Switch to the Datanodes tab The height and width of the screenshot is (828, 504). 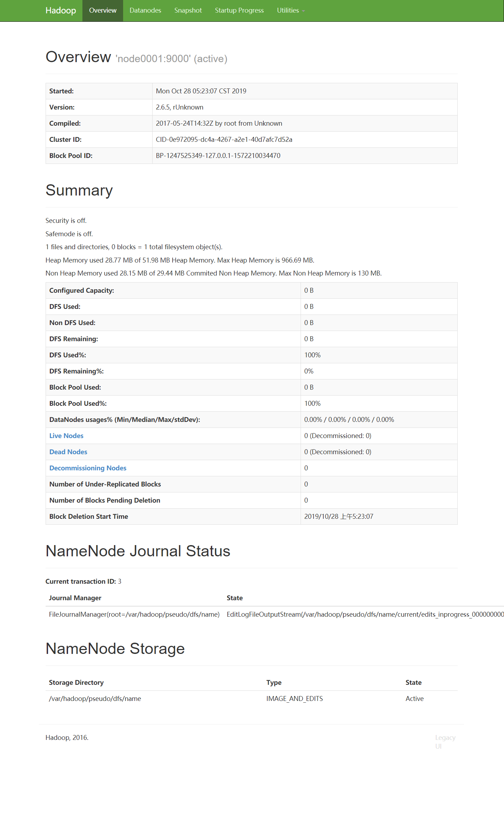click(x=145, y=11)
